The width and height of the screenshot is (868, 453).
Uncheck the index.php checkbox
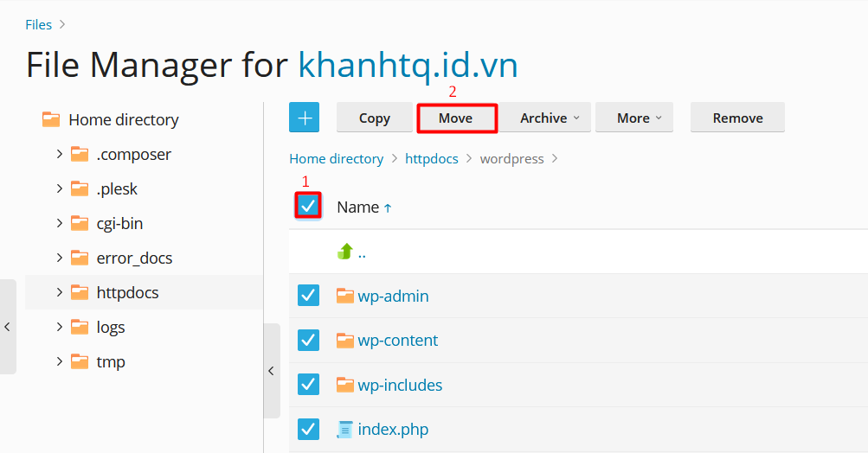click(x=309, y=429)
